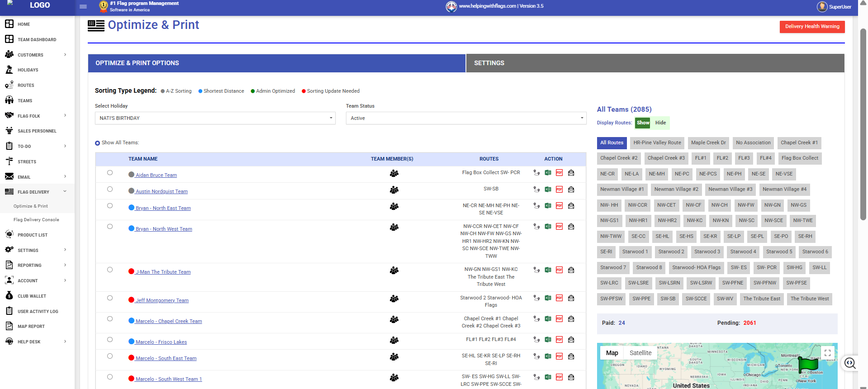The image size is (868, 389).
Task: Open the Club Wallet sidebar icon
Action: pyautogui.click(x=9, y=296)
